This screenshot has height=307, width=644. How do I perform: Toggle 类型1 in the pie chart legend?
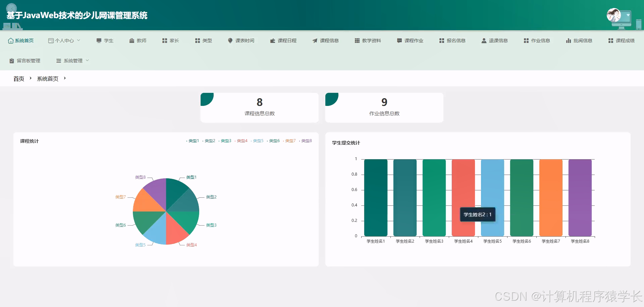[x=193, y=141]
